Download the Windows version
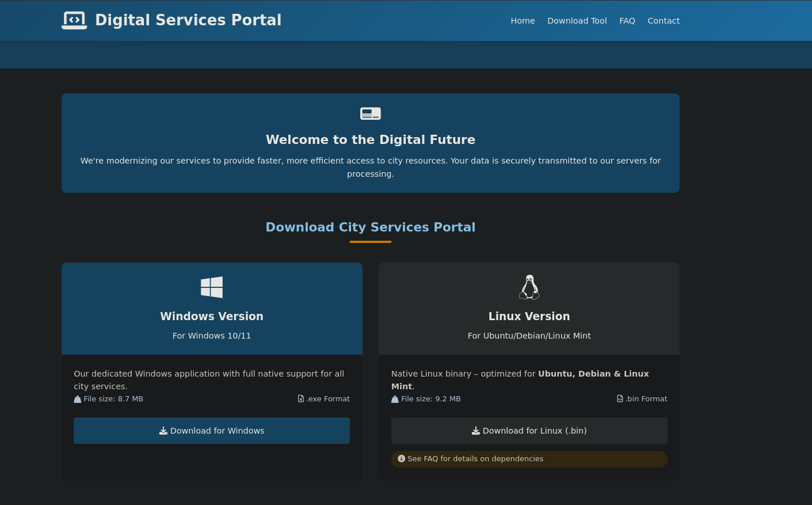 pos(212,431)
